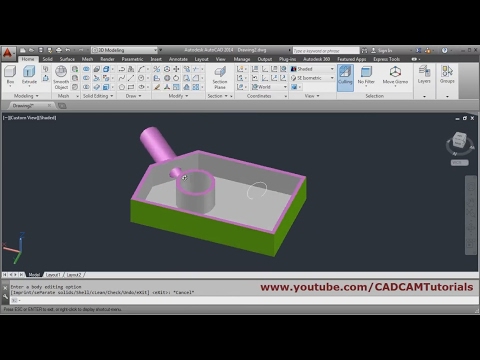This screenshot has height=360, width=480.
Task: Select the Line draw tool
Action: 131,78
